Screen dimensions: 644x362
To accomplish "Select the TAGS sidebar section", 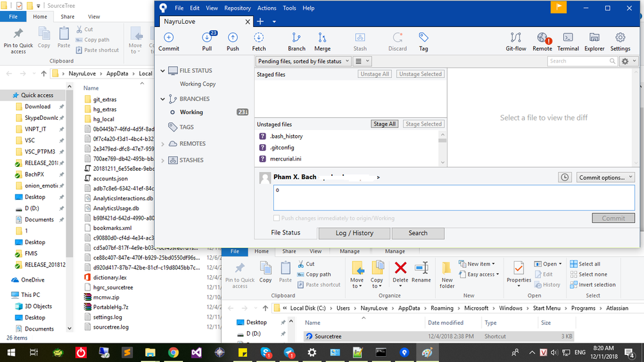I will [x=186, y=128].
